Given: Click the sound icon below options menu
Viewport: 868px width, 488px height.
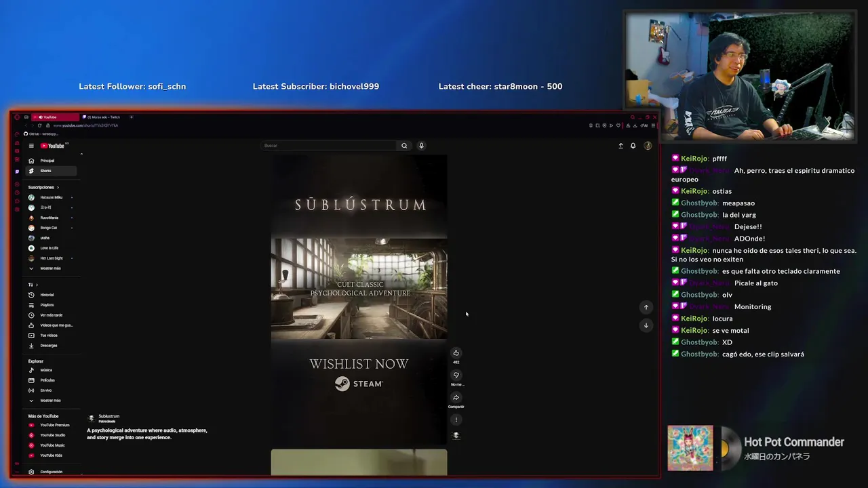Looking at the screenshot, I should (456, 436).
